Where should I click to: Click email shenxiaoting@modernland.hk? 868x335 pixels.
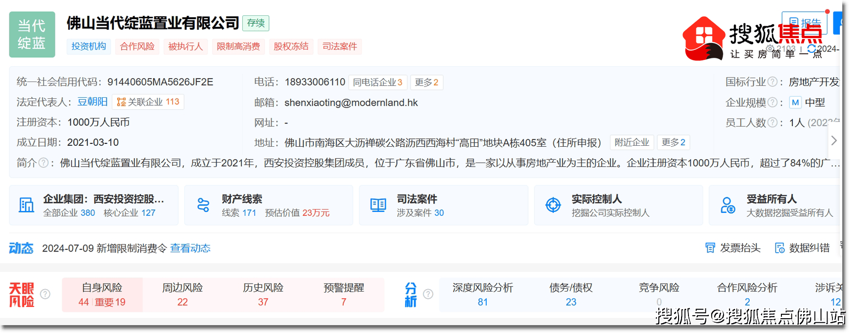point(351,102)
